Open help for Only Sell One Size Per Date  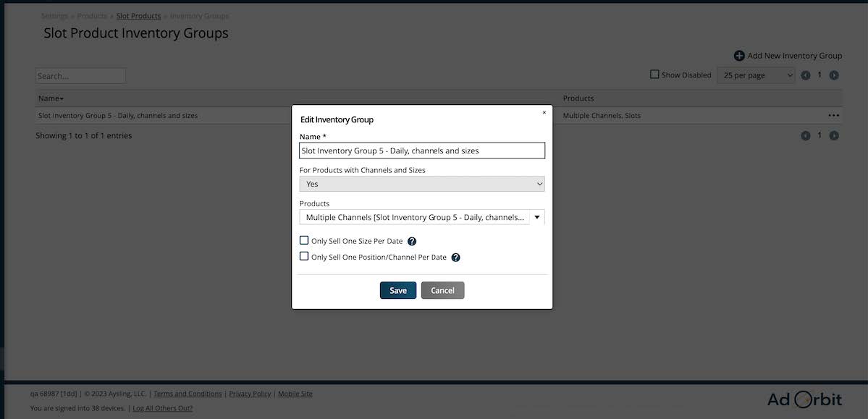click(x=412, y=241)
